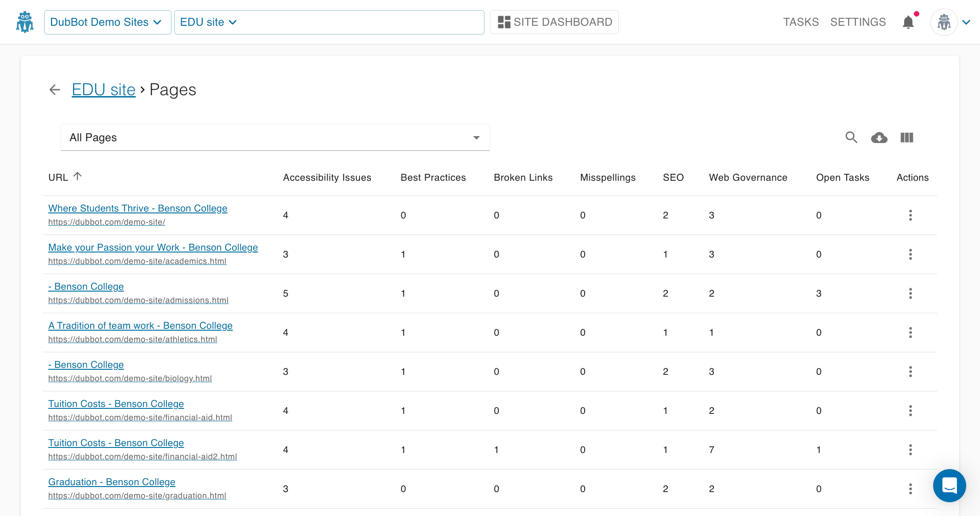980x516 pixels.
Task: Download the pages report via the cloud icon
Action: (879, 138)
